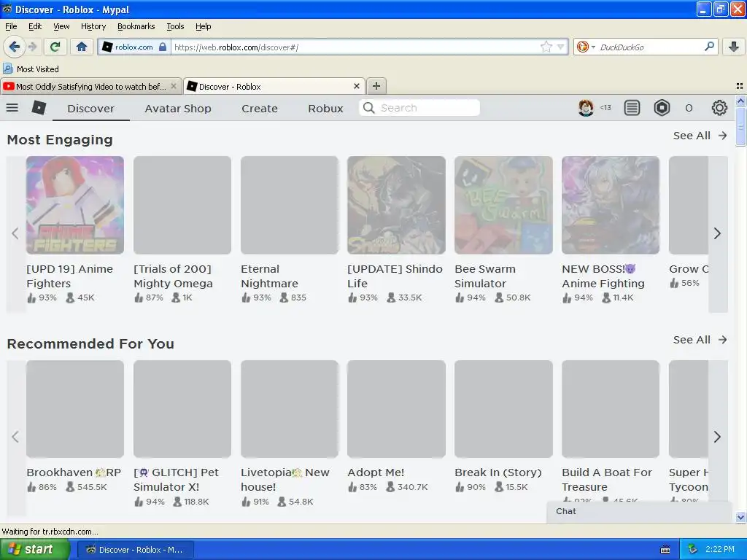Open the History menu

pyautogui.click(x=93, y=26)
